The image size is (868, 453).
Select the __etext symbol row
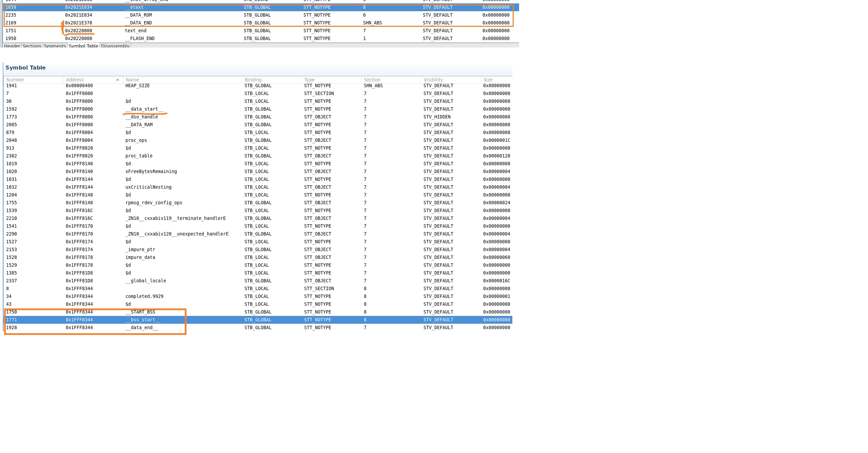pos(134,7)
